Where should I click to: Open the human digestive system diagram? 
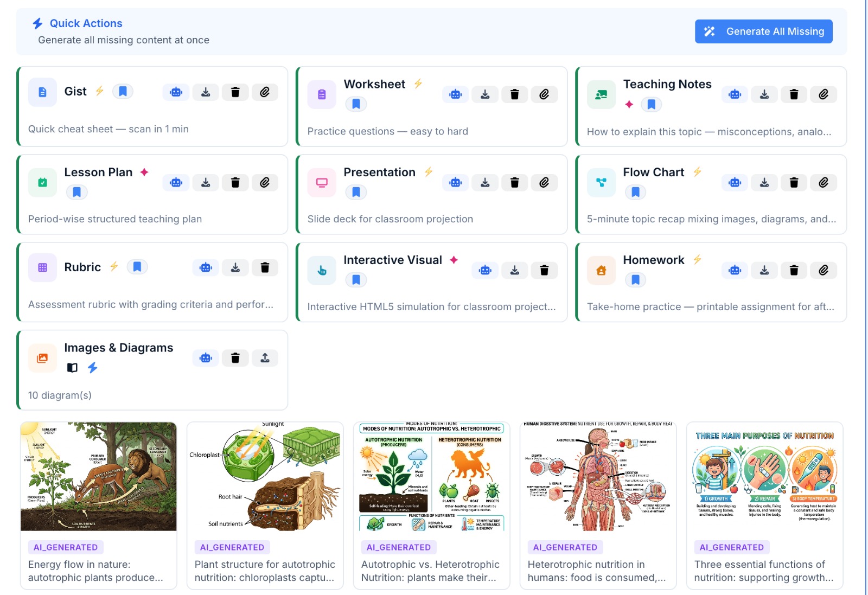click(x=598, y=477)
